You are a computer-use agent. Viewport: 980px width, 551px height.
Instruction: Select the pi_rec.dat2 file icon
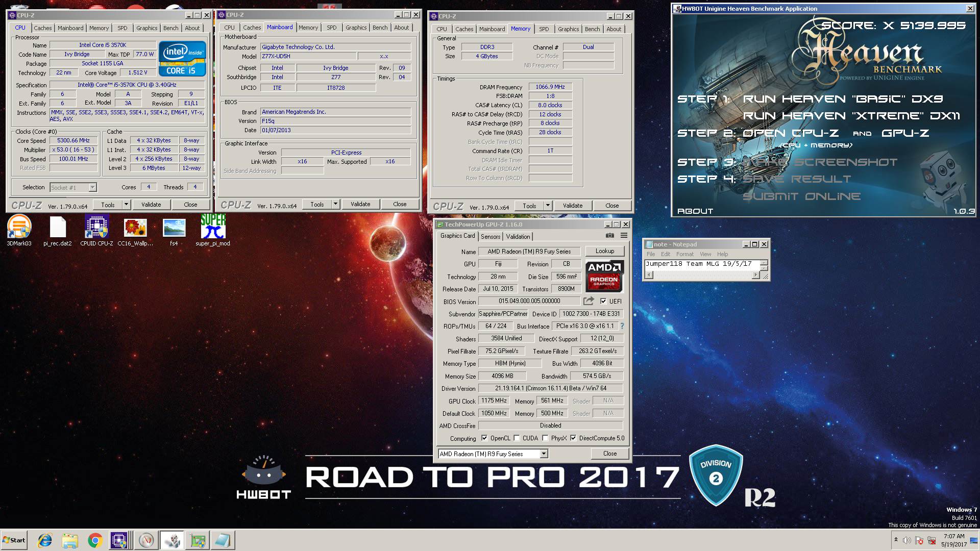tap(58, 231)
